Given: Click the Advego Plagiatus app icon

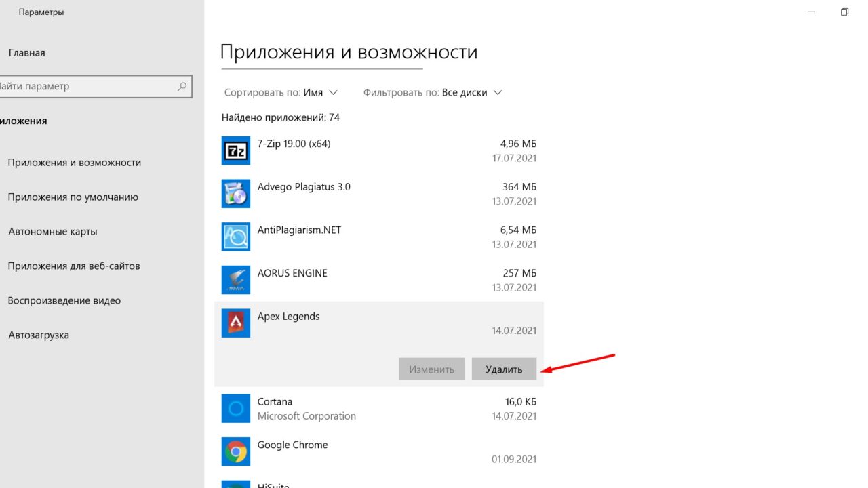Looking at the screenshot, I should pos(236,193).
